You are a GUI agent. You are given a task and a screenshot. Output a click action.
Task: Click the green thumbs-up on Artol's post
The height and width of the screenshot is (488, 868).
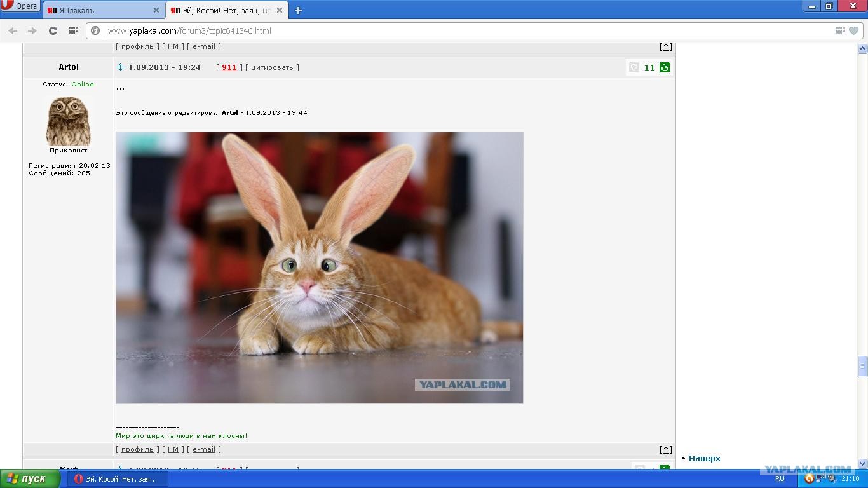tap(665, 67)
